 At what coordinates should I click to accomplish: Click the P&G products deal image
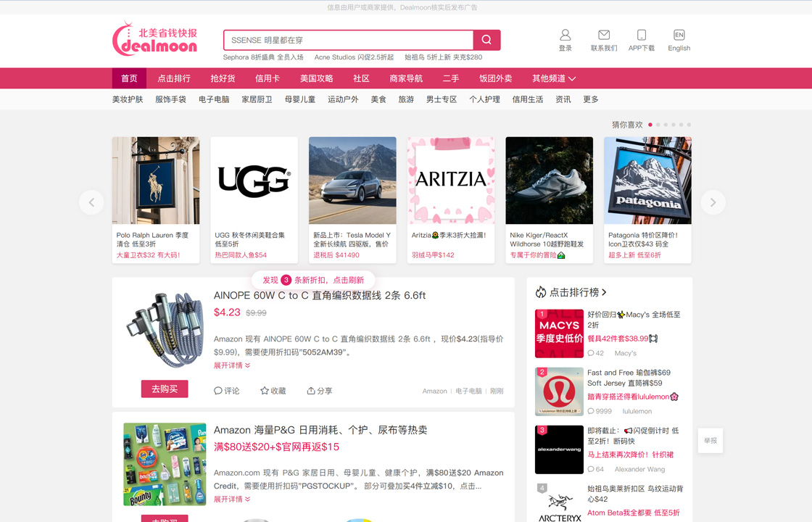coord(165,465)
